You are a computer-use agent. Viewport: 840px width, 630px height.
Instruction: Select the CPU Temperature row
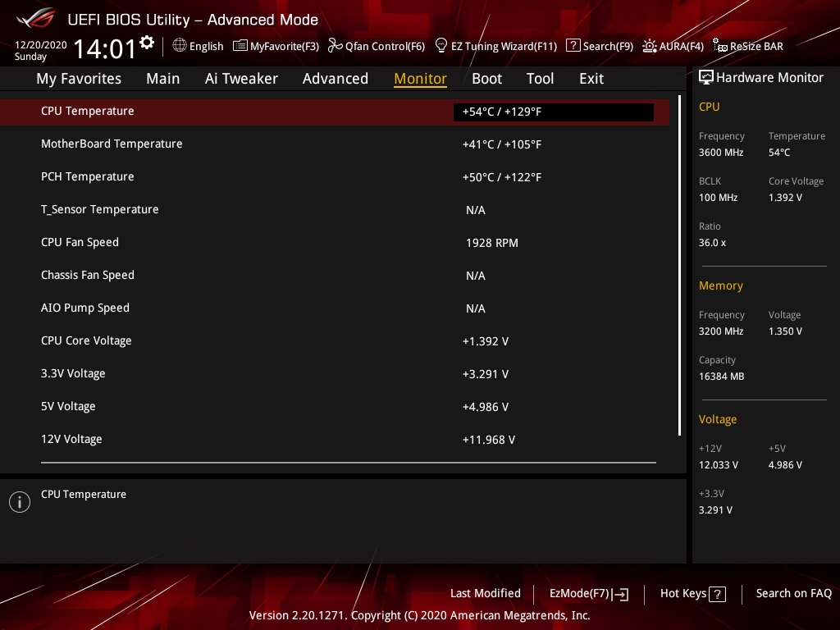click(335, 112)
